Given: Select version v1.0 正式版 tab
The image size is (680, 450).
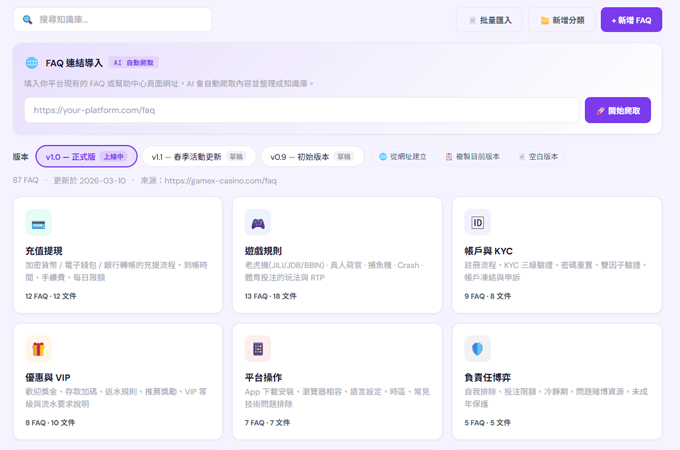Looking at the screenshot, I should coord(86,157).
